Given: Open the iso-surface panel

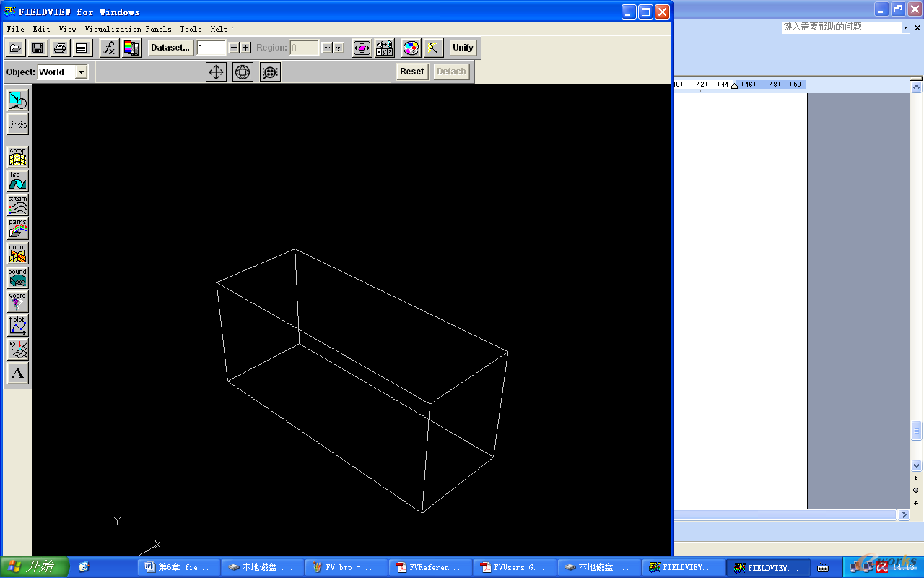Looking at the screenshot, I should 17,181.
